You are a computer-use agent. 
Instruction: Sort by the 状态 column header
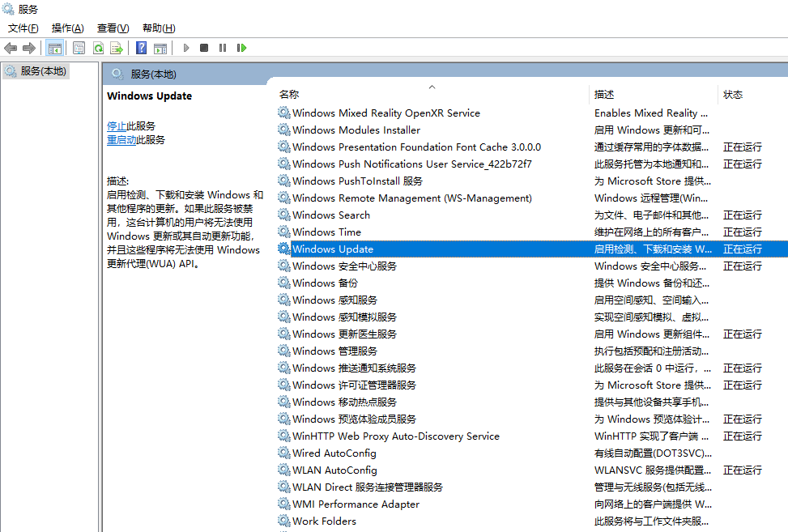pyautogui.click(x=753, y=94)
